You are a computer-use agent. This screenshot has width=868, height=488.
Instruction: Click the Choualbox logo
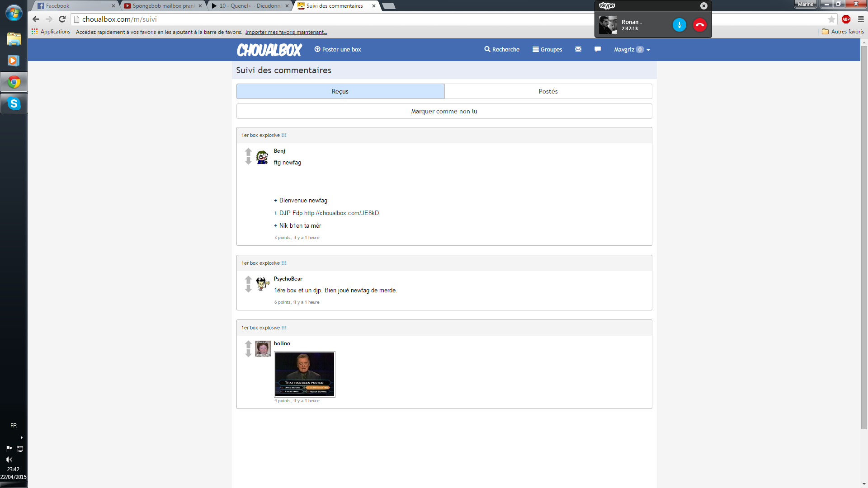click(x=269, y=50)
